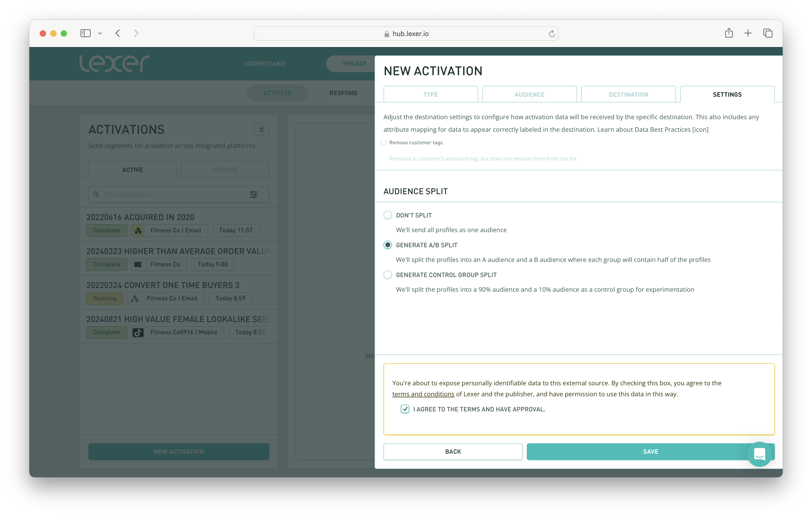Show the tab overview icon
Image resolution: width=812 pixels, height=516 pixels.
768,33
